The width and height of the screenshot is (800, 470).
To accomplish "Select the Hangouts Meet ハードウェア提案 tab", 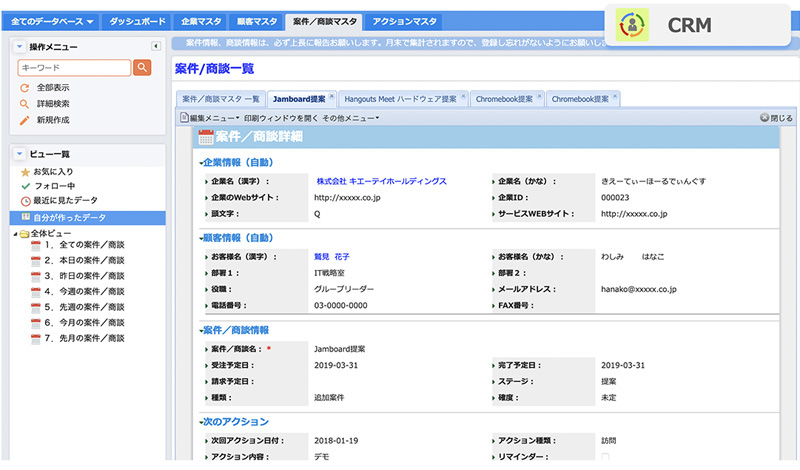I will 399,99.
